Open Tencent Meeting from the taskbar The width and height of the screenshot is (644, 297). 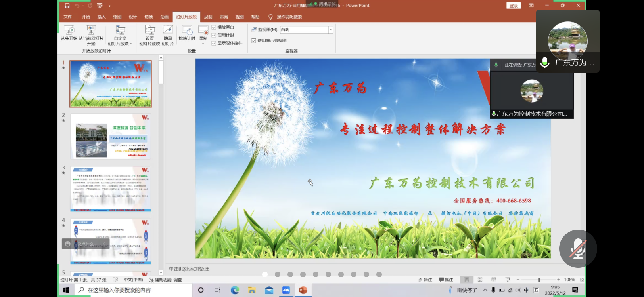[286, 290]
